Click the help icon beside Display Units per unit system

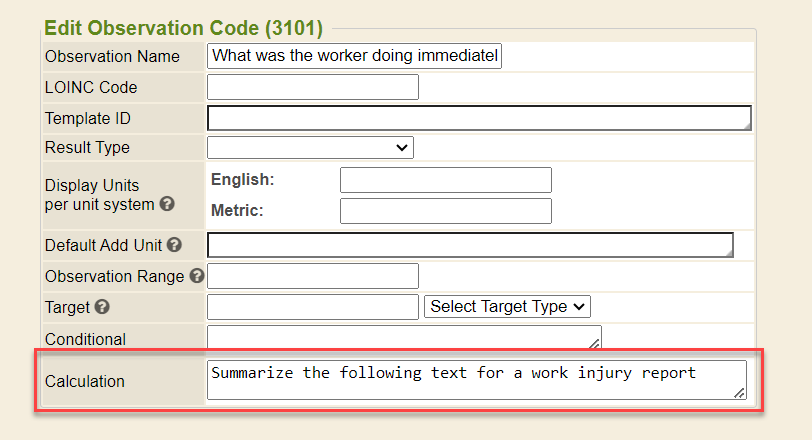[x=167, y=204]
